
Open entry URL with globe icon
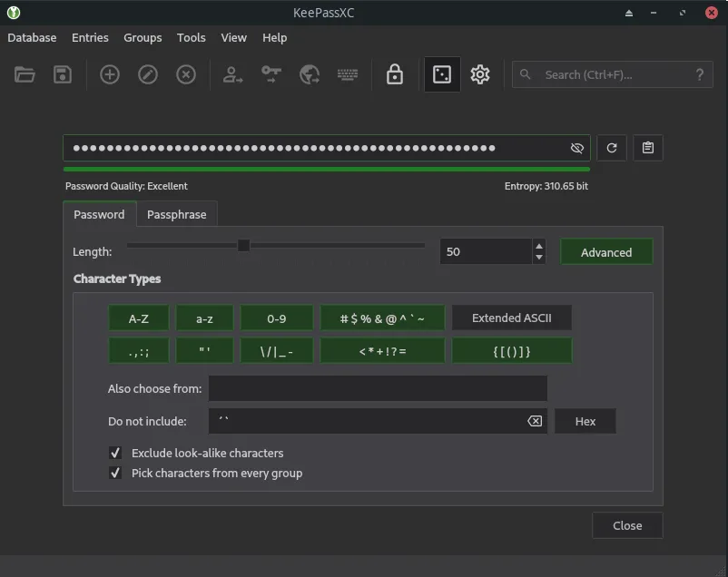click(x=310, y=74)
